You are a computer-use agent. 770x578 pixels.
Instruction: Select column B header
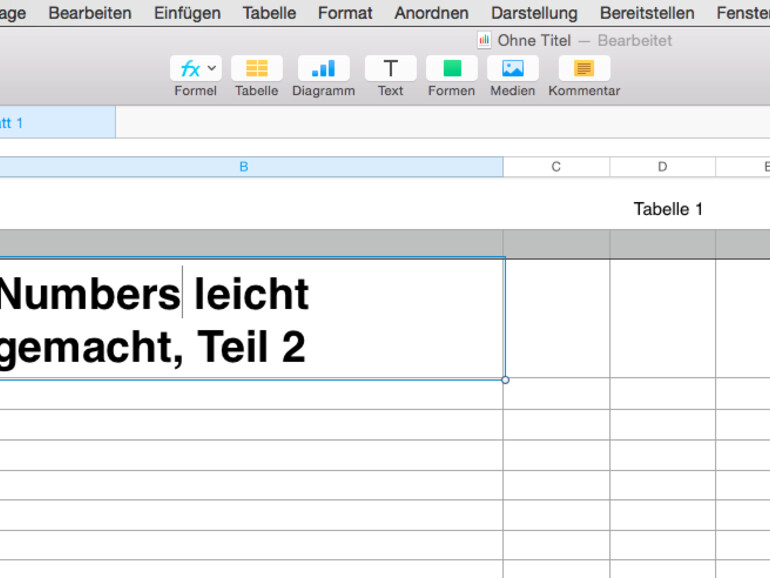pyautogui.click(x=251, y=167)
